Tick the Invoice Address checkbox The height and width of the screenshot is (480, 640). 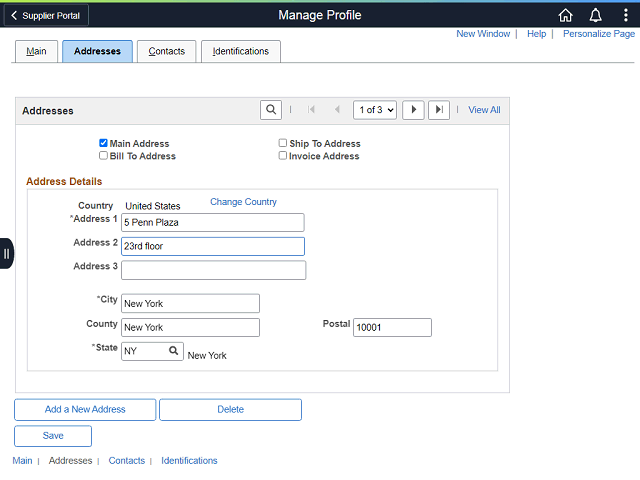pyautogui.click(x=282, y=156)
